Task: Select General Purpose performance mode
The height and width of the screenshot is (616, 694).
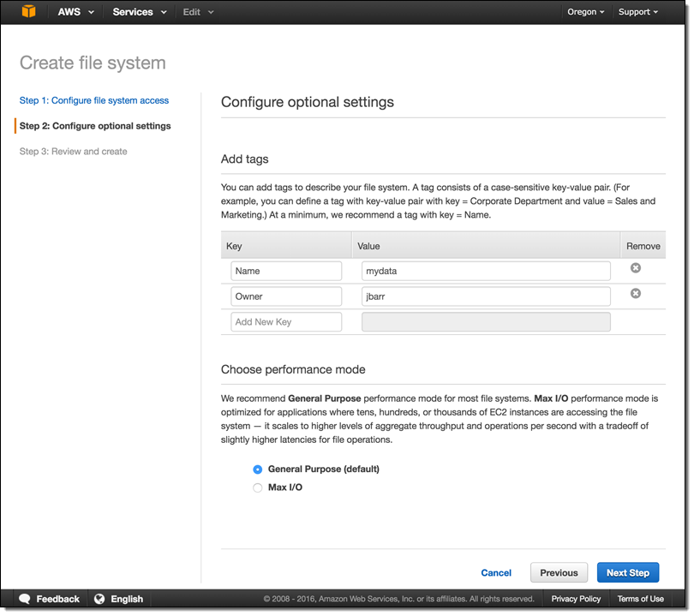Action: 258,469
